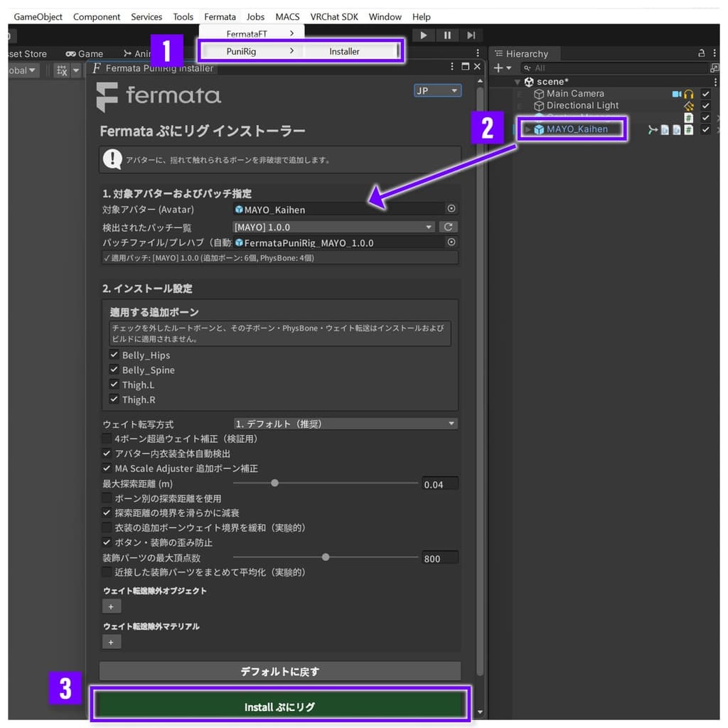Click the camera component icon on Main Camera row
The width and height of the screenshot is (728, 728).
coord(676,95)
